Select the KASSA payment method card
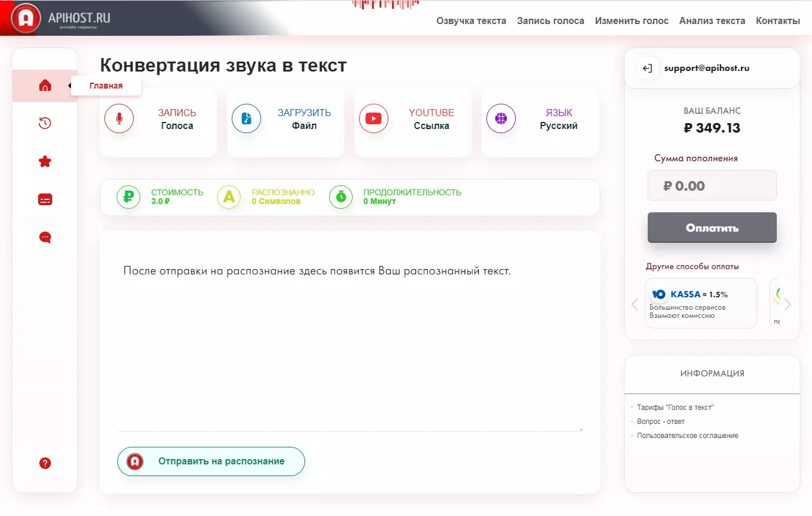 pyautogui.click(x=701, y=303)
